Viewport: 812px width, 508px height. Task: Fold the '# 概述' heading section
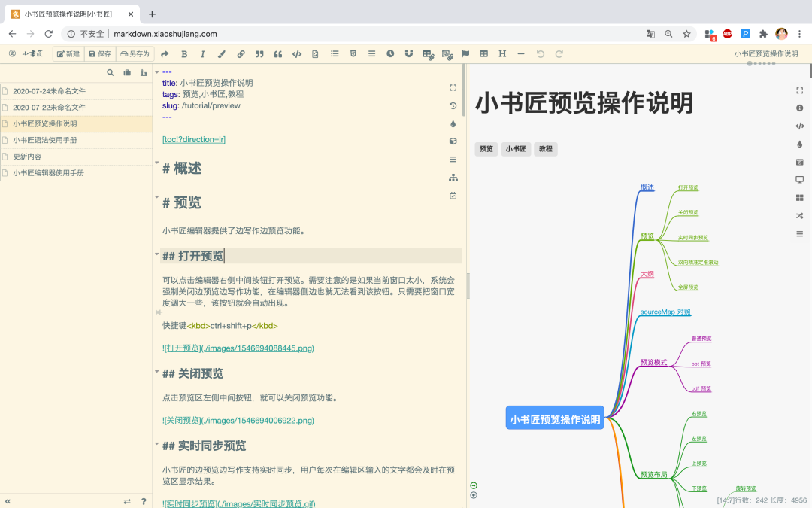[x=157, y=163]
